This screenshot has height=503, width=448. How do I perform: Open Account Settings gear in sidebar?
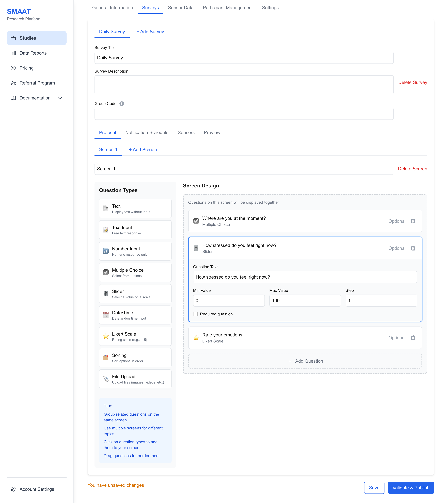[x=13, y=489]
